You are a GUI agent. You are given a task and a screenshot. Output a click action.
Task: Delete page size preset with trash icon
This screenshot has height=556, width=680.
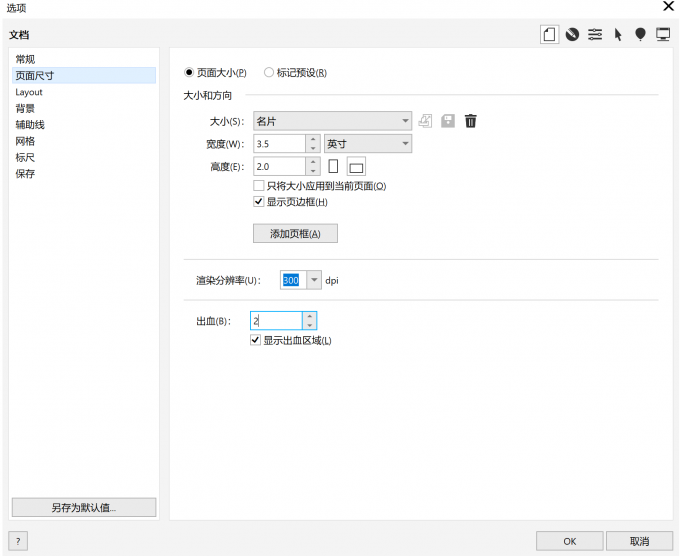tap(471, 121)
